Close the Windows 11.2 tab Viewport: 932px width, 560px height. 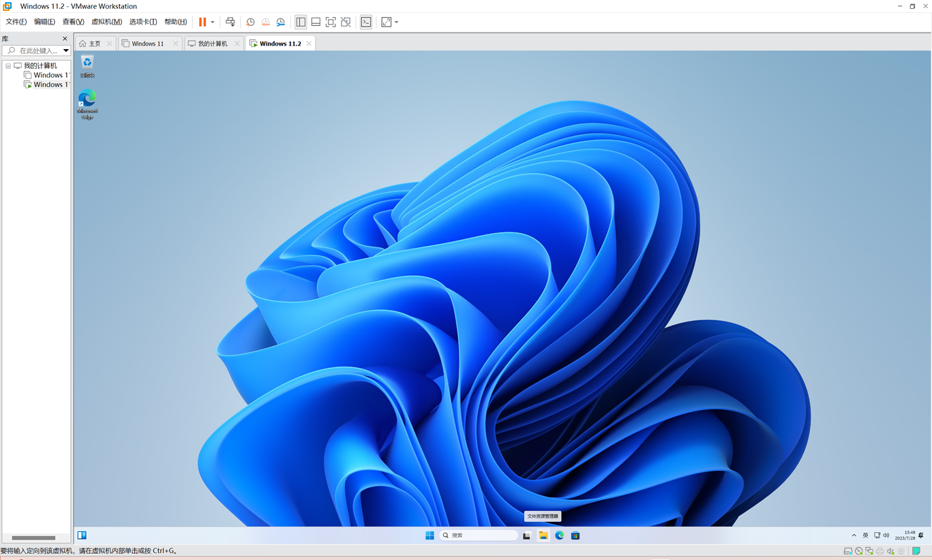[309, 44]
